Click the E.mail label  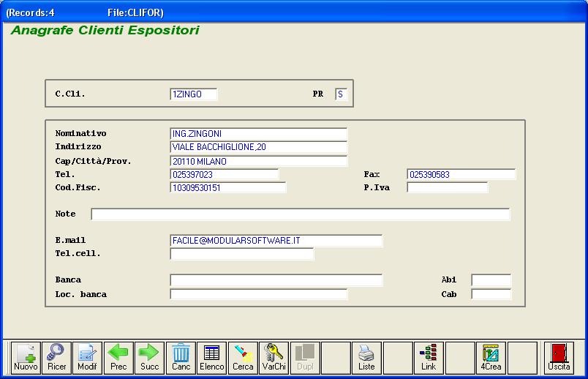pos(70,240)
